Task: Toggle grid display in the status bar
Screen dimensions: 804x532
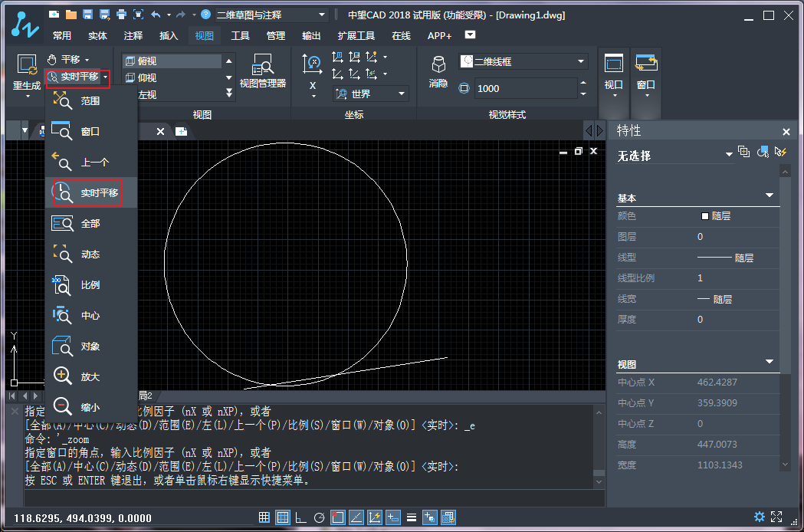Action: pyautogui.click(x=282, y=517)
